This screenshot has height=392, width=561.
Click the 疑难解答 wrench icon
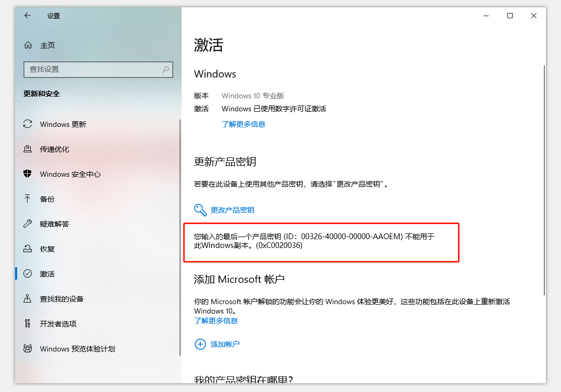pos(28,224)
